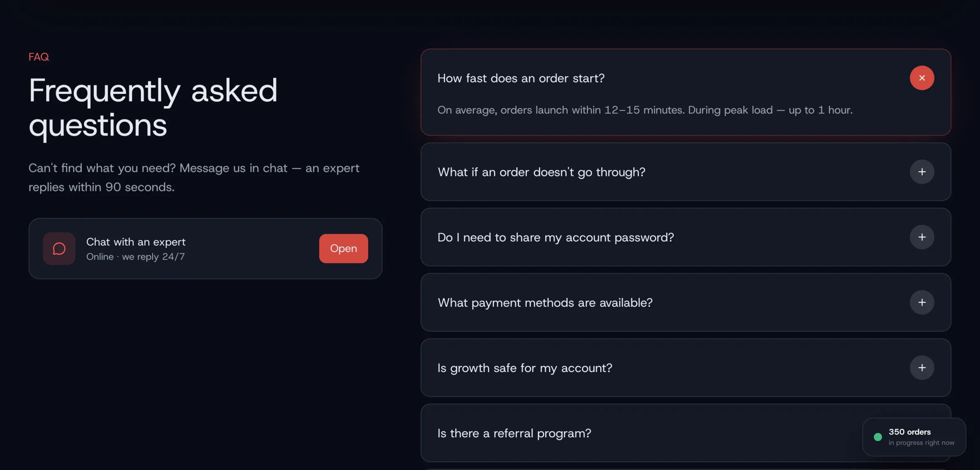
Task: Click plus icon beside account password question
Action: pyautogui.click(x=922, y=237)
